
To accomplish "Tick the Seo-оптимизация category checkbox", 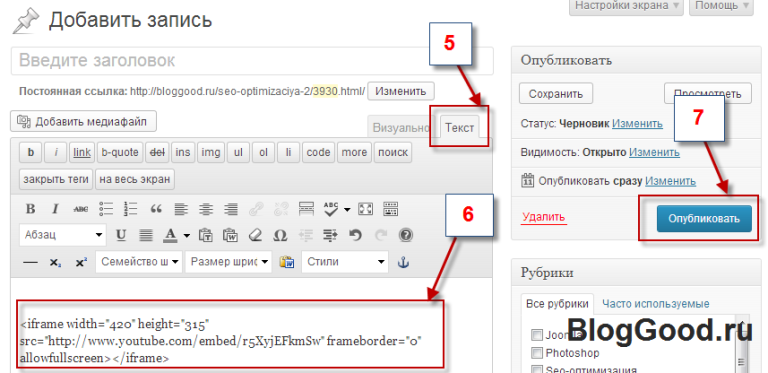I will point(537,370).
